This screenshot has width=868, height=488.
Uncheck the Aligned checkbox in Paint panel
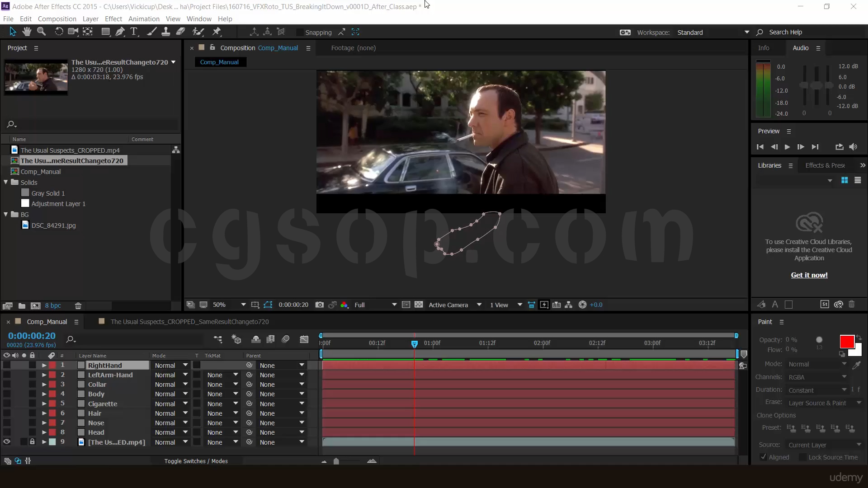764,457
